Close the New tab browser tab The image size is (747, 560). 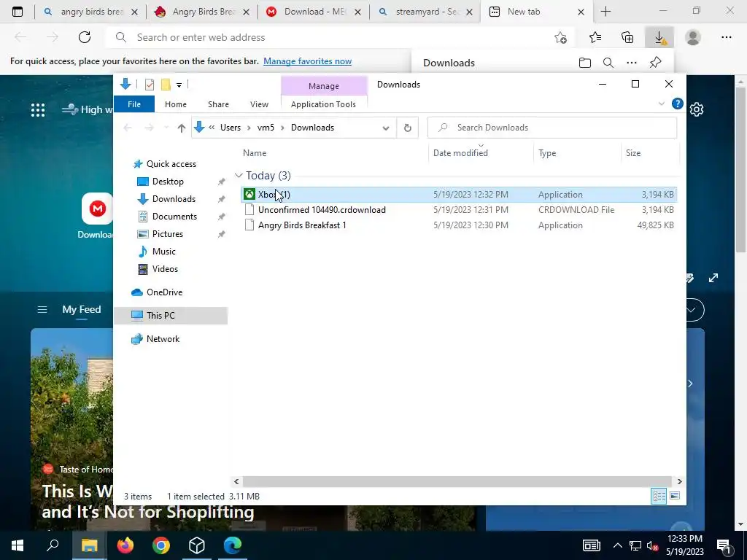tap(581, 12)
